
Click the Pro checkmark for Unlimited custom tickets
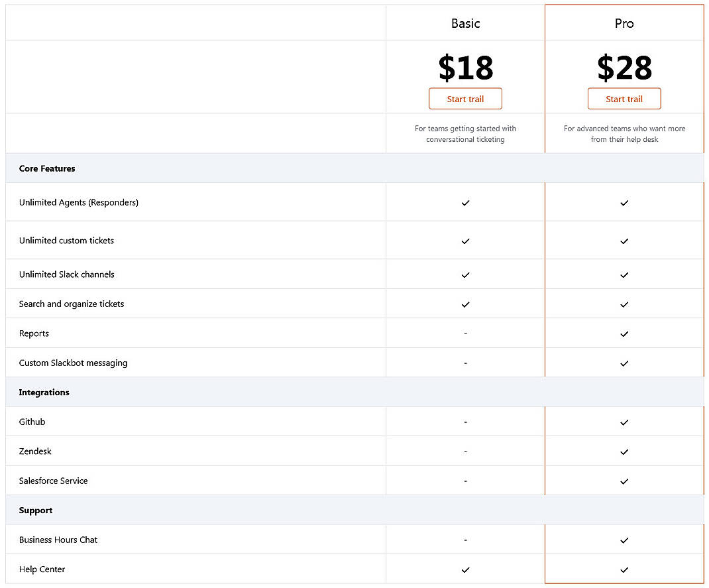coord(624,239)
